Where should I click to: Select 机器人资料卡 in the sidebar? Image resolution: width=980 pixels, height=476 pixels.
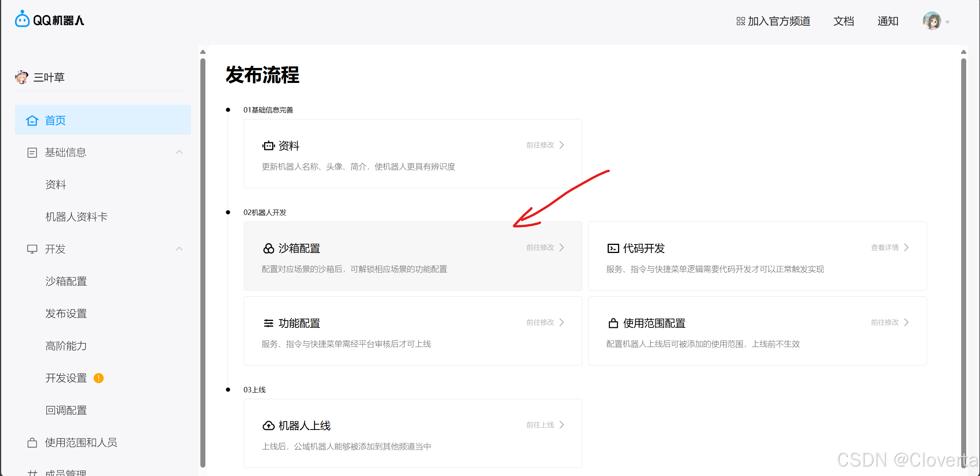(x=76, y=217)
